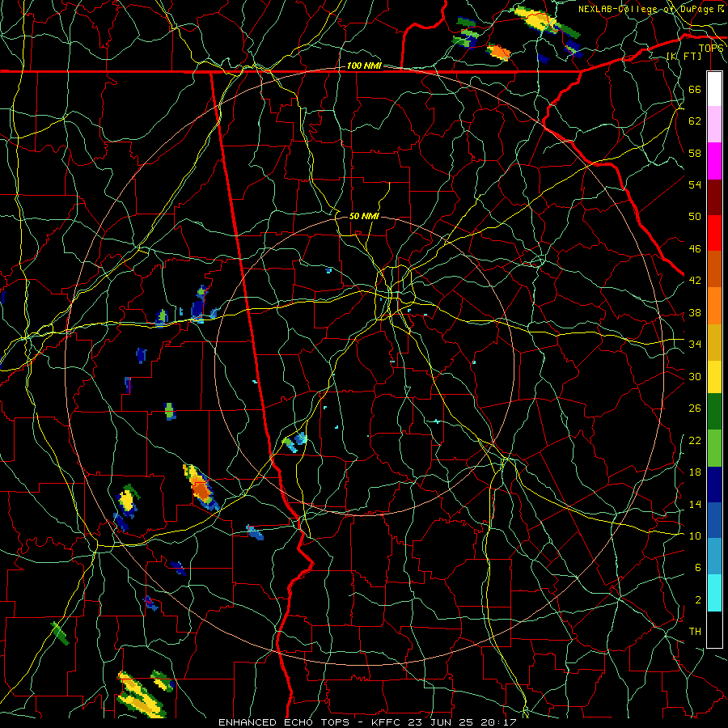Select the light pink 62-66 legend color
The image size is (728, 728).
tap(714, 125)
